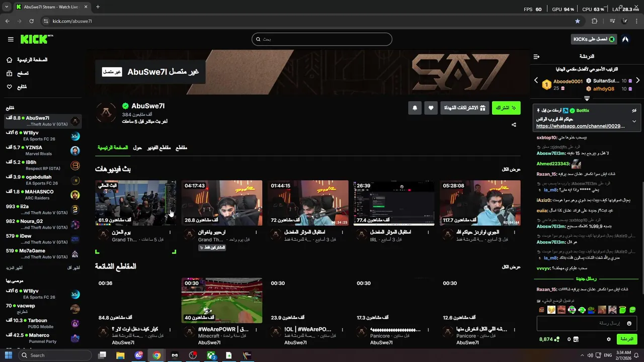644x362 pixels.
Task: Open more options for the 84.8 views clip
Action: point(170,330)
